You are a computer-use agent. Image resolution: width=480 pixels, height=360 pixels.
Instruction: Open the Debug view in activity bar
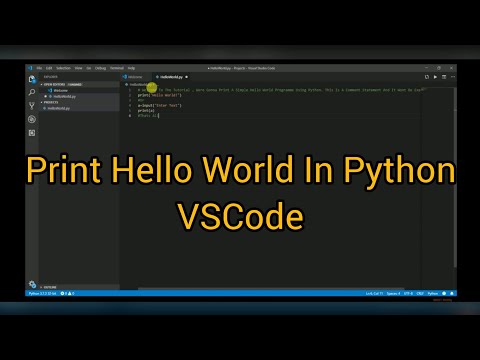32,119
